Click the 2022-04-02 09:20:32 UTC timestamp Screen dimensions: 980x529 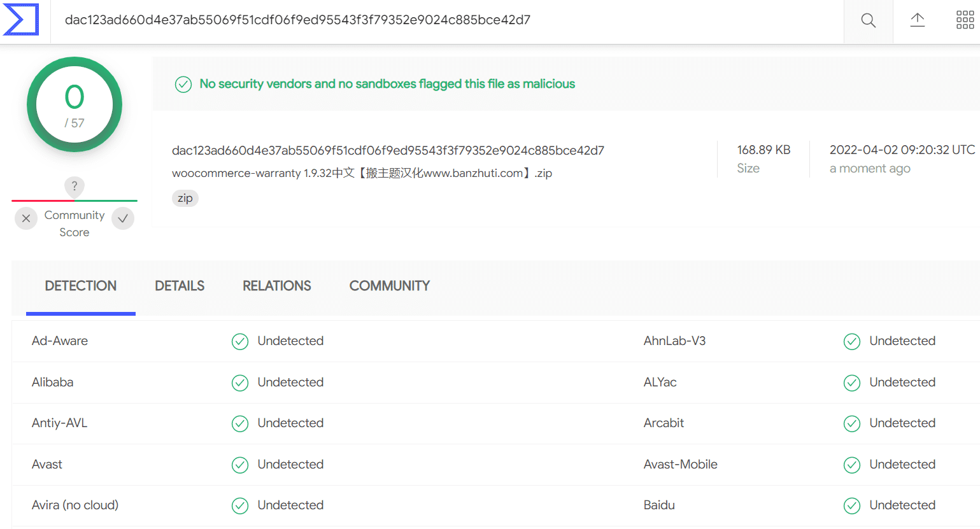902,150
